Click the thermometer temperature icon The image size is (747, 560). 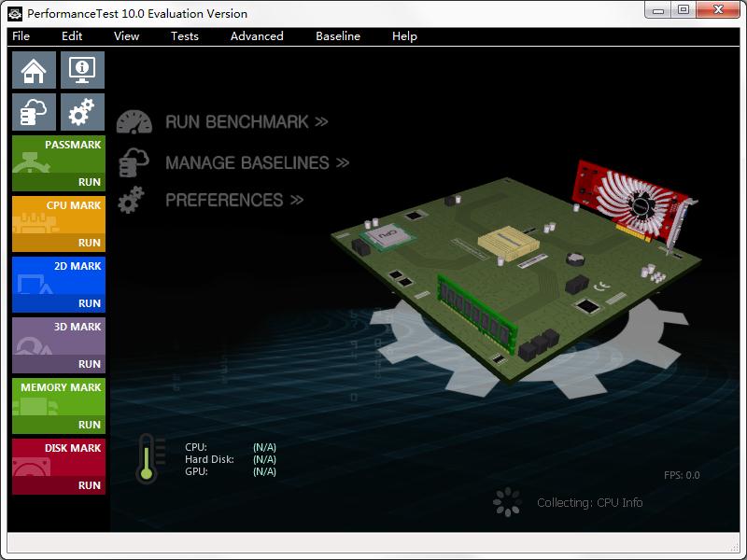point(147,458)
